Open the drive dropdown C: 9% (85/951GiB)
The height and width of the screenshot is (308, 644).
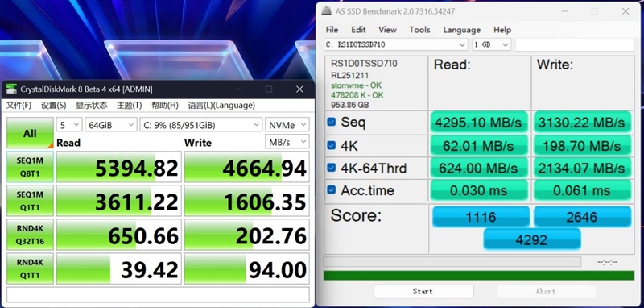tap(200, 125)
